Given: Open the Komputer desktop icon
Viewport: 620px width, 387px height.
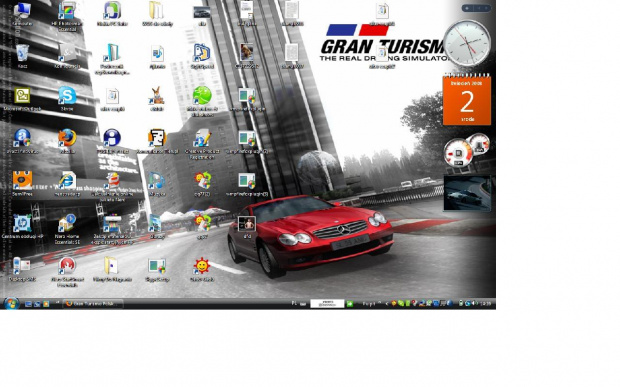Looking at the screenshot, I should 22,11.
